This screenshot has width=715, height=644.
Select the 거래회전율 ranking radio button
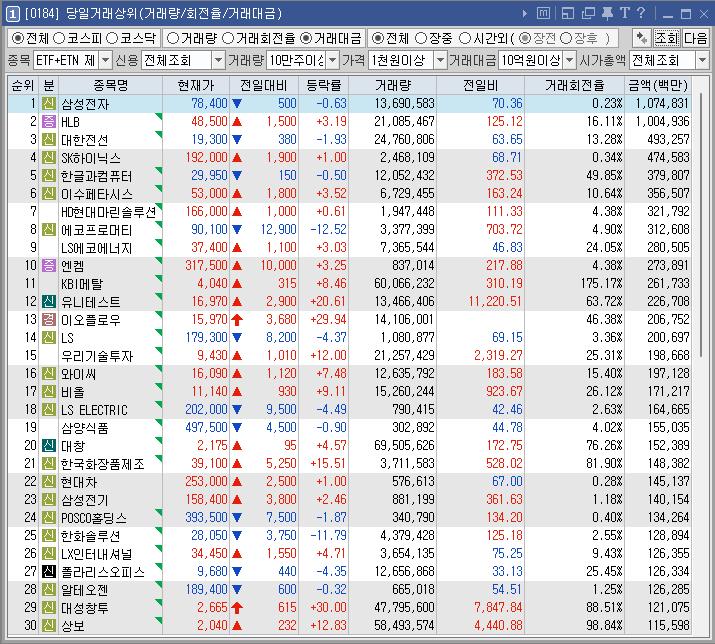pyautogui.click(x=228, y=38)
